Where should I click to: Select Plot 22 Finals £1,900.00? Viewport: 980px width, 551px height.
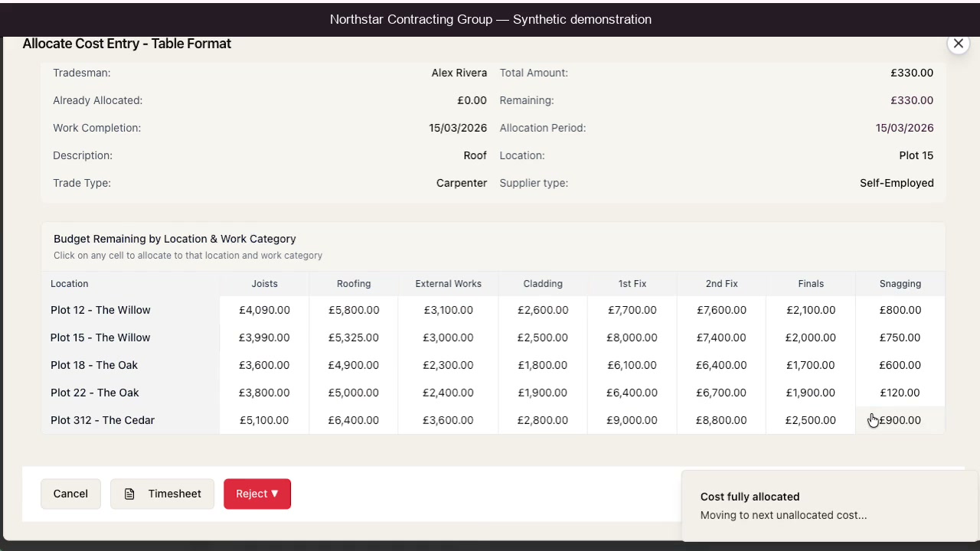[811, 393]
